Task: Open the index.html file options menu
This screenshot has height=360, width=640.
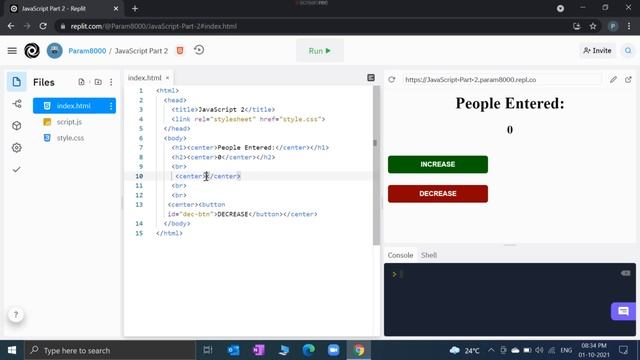Action: click(111, 106)
